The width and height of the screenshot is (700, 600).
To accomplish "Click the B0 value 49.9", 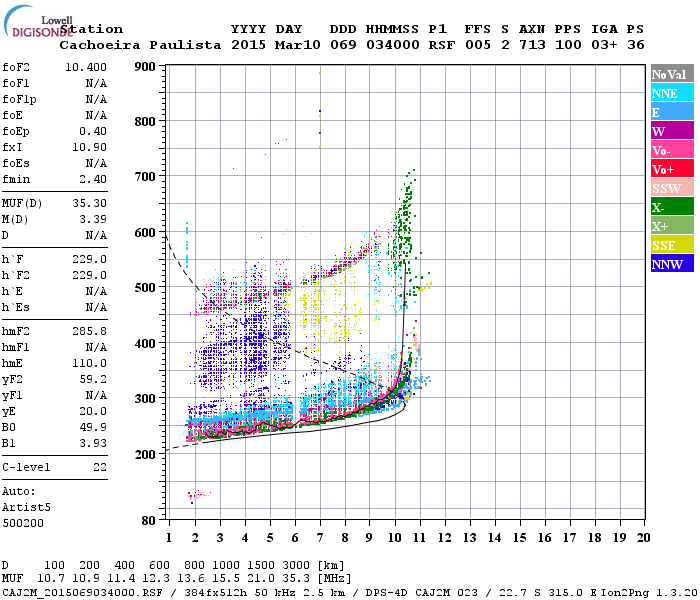I will 93,427.
